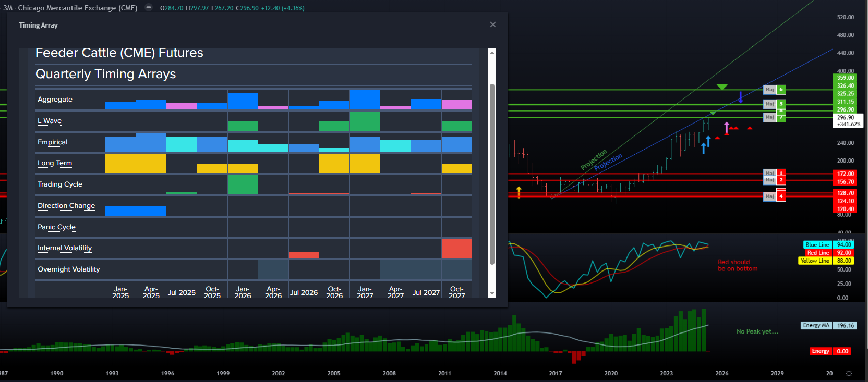Open the L-Wave row link
The height and width of the screenshot is (382, 868).
50,121
